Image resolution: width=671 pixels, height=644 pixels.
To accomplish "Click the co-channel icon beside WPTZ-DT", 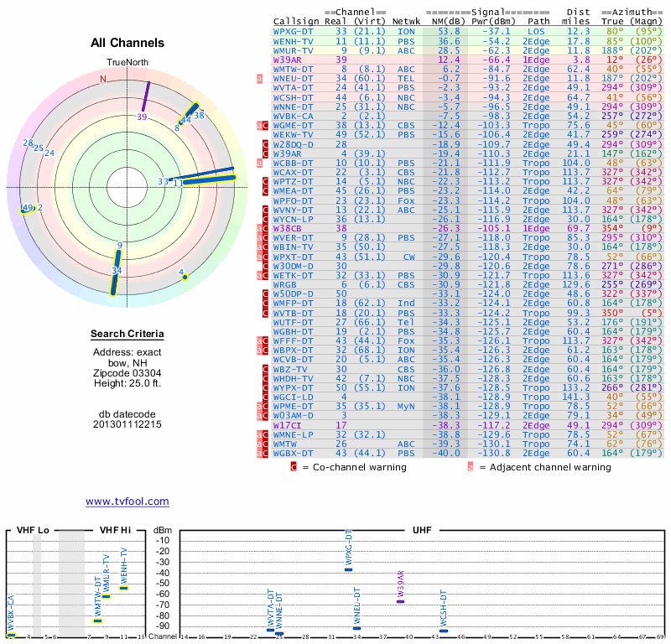I will [x=265, y=181].
